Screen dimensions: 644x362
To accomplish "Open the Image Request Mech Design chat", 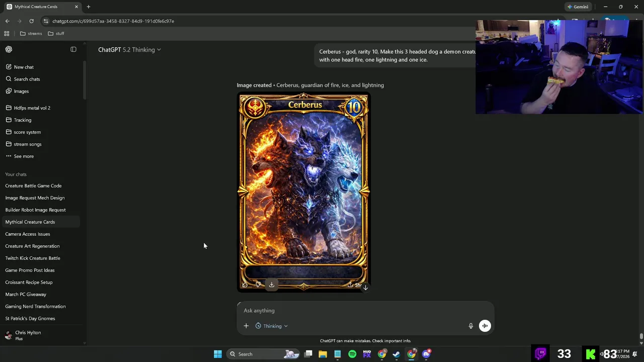I will [x=42, y=198].
